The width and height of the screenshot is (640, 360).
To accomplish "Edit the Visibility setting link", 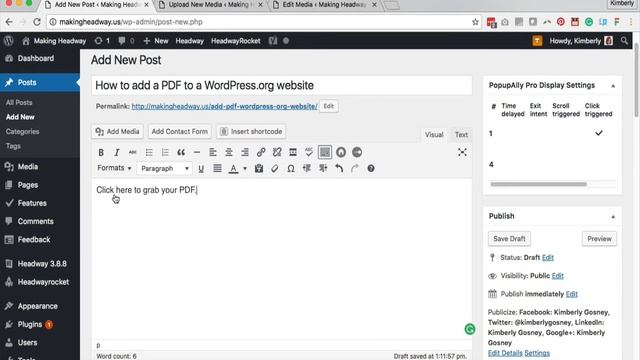I will pos(558,276).
